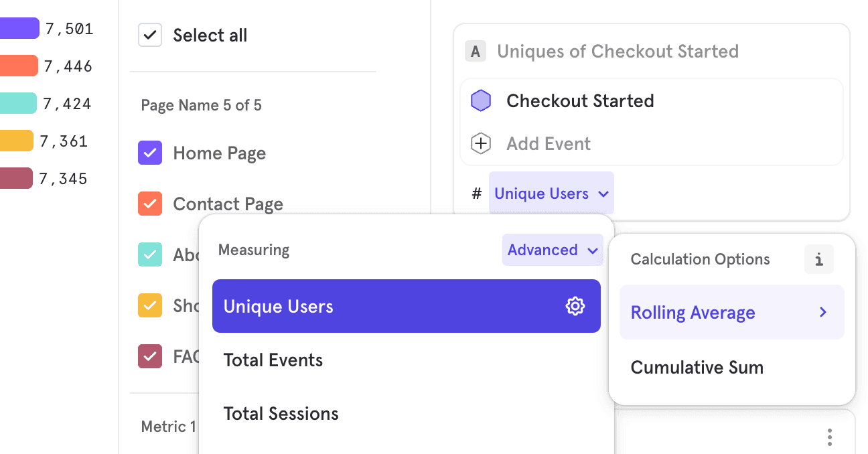Click the Checkout Started event name
The height and width of the screenshot is (454, 868).
click(580, 101)
